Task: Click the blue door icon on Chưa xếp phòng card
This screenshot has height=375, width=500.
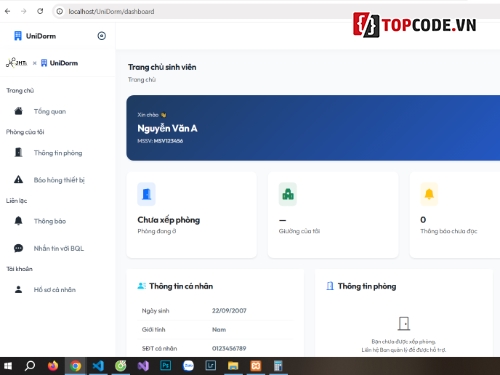Action: (x=146, y=194)
